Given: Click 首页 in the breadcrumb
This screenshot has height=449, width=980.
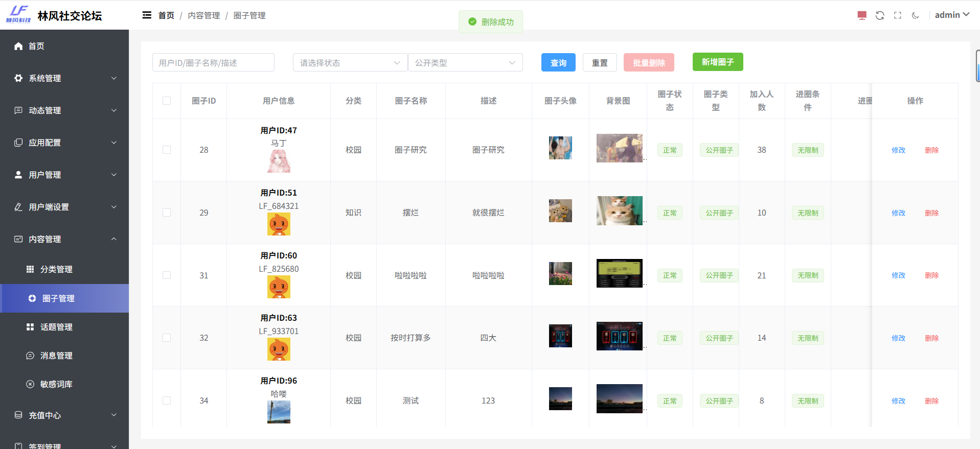Looking at the screenshot, I should click(x=166, y=15).
